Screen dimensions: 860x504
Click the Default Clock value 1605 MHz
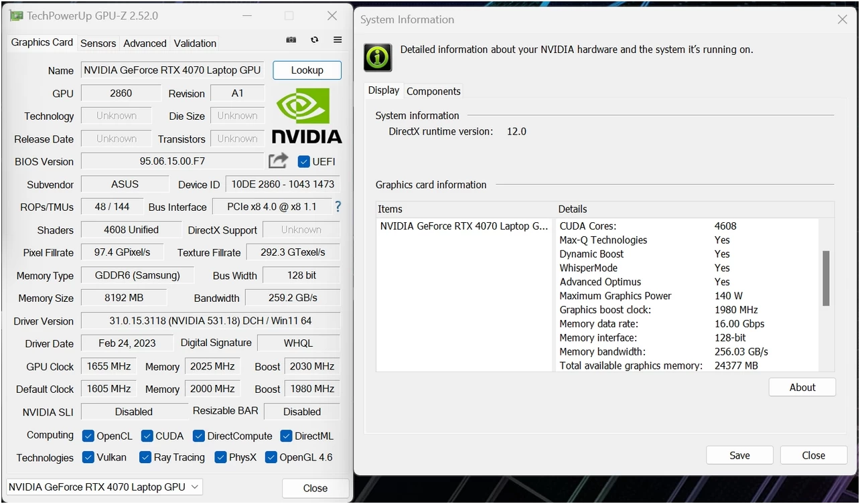click(109, 389)
